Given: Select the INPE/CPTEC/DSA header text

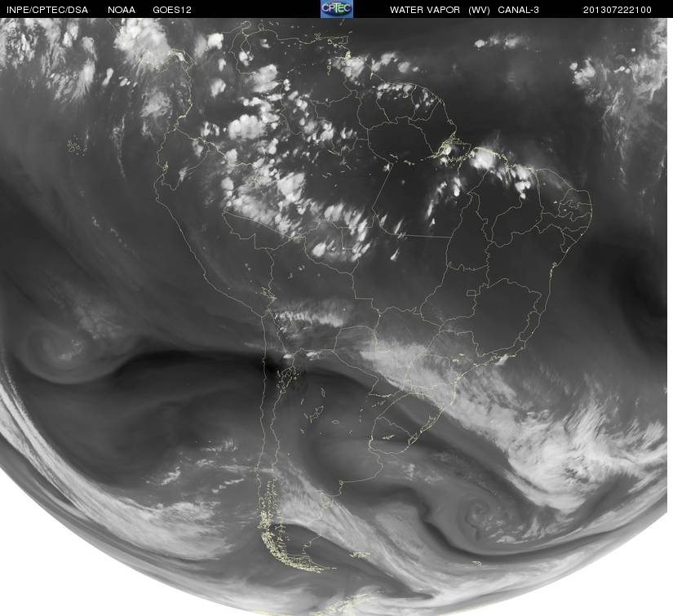Looking at the screenshot, I should 46,10.
